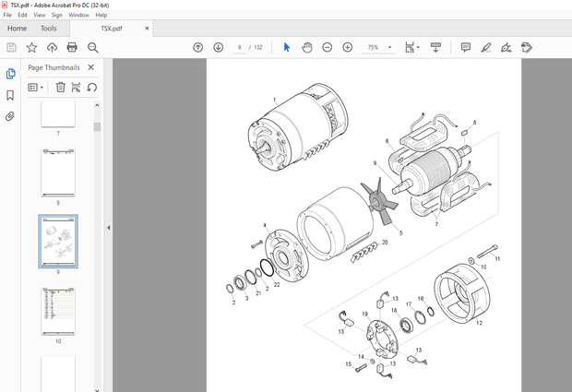
Task: Go to next page arrow
Action: [218, 47]
